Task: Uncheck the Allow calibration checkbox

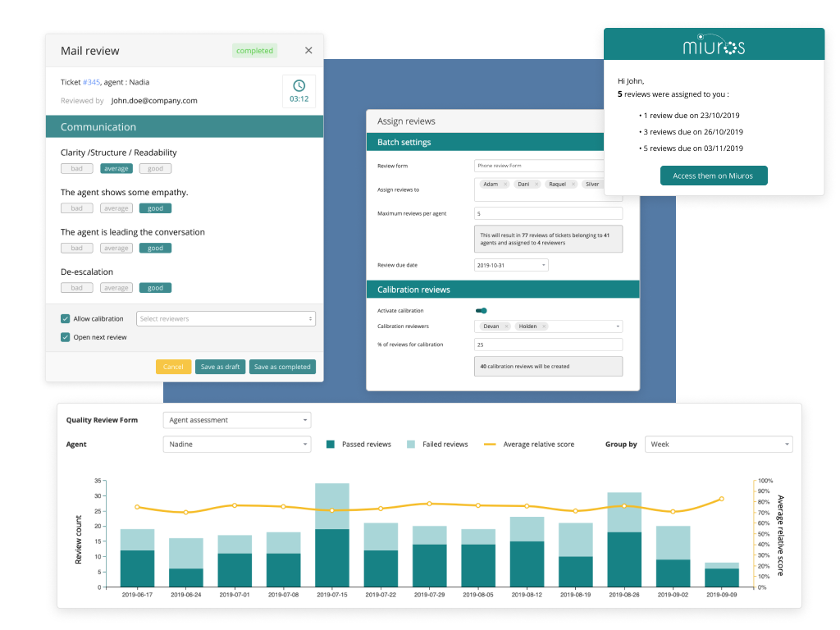Action: (x=66, y=319)
